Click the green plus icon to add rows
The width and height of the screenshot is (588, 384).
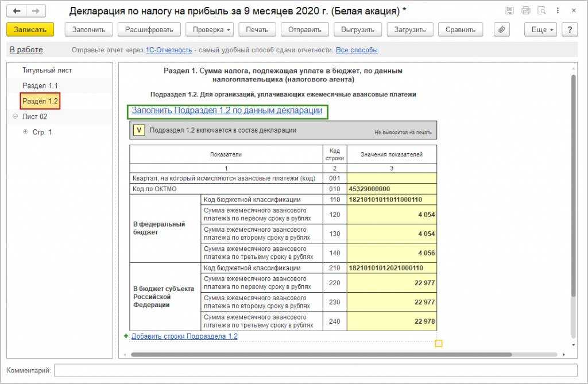point(126,336)
